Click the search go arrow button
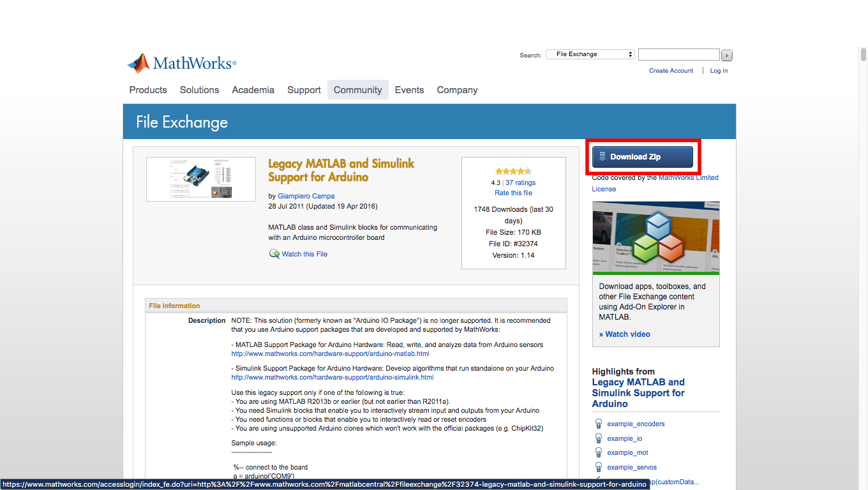Screen dimensions: 868x490 pos(728,56)
